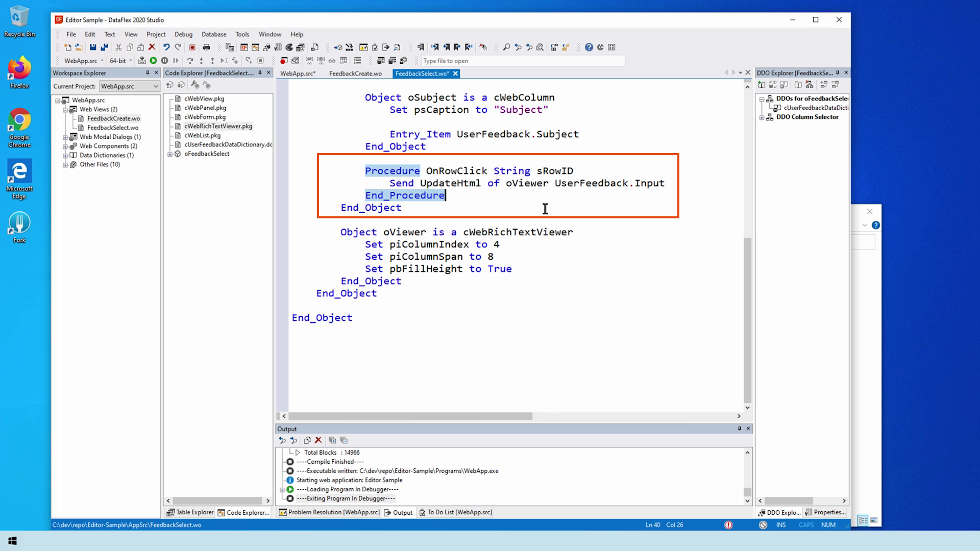
Task: Click the toggle bookmark icon
Action: [x=421, y=47]
